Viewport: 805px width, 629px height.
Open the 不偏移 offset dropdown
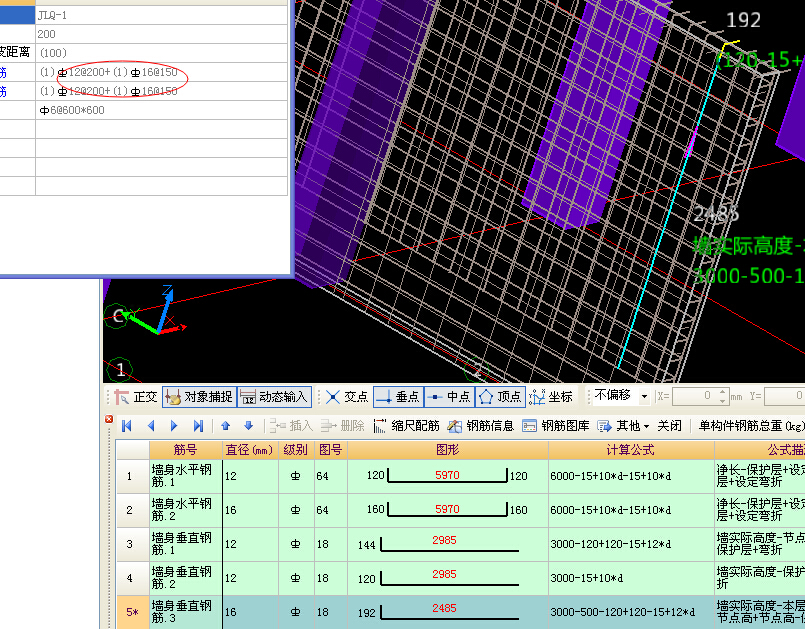tap(644, 396)
